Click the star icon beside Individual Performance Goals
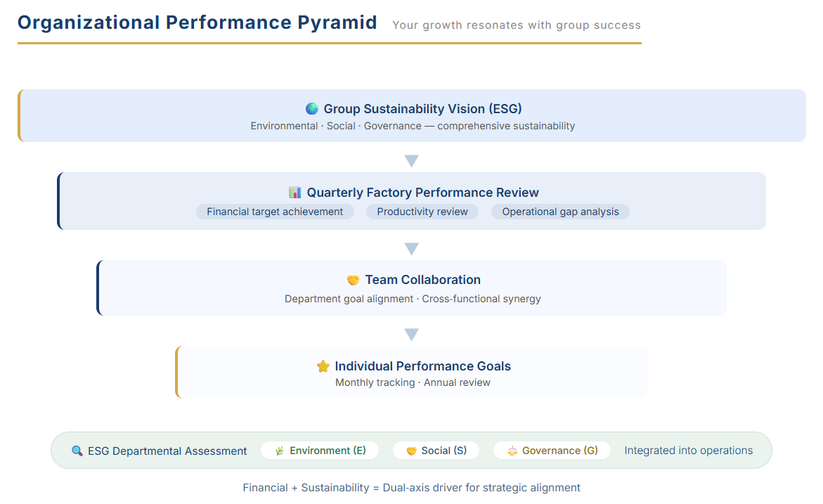 323,366
